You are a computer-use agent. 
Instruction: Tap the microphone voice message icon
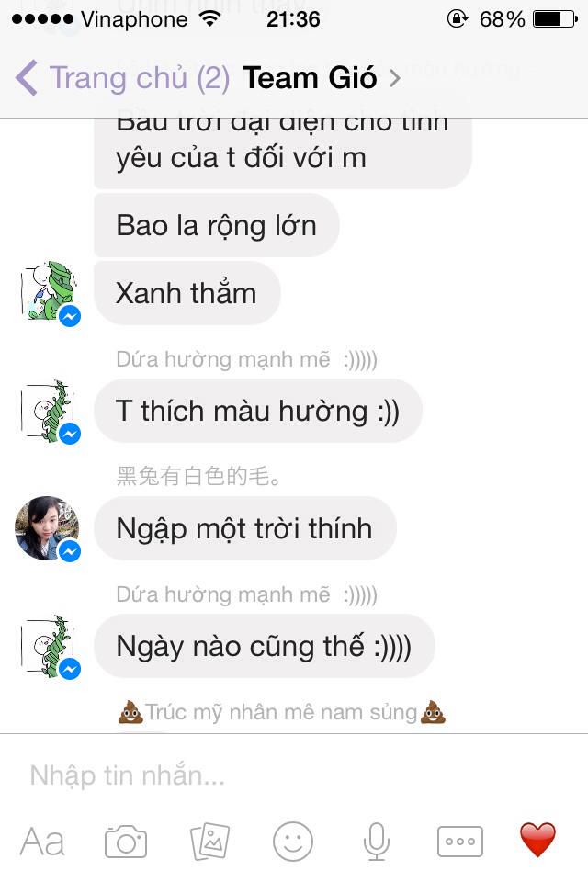coord(376,842)
